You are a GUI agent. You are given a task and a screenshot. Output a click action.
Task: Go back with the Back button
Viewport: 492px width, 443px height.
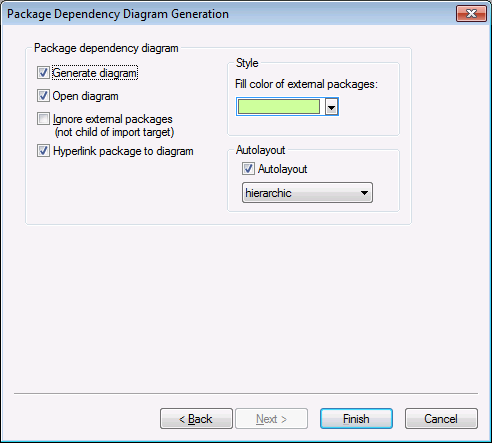(x=196, y=419)
